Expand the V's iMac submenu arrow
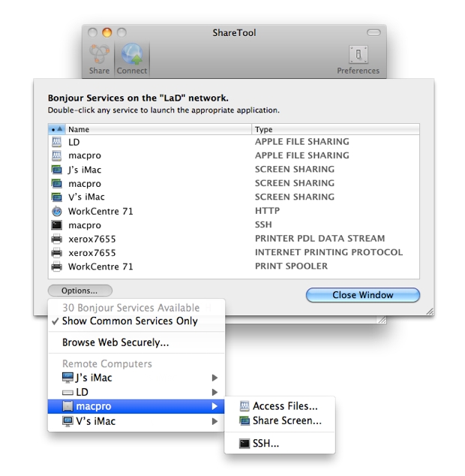 click(x=214, y=421)
